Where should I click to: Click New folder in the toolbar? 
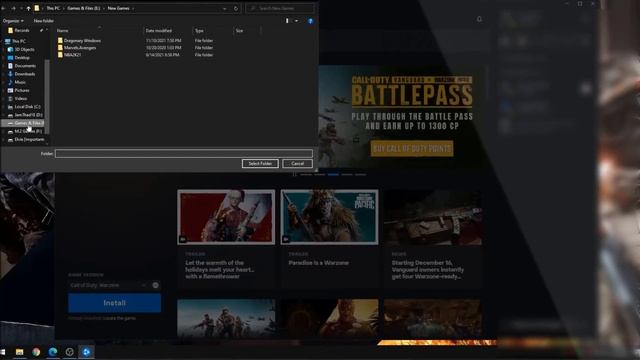[44, 21]
